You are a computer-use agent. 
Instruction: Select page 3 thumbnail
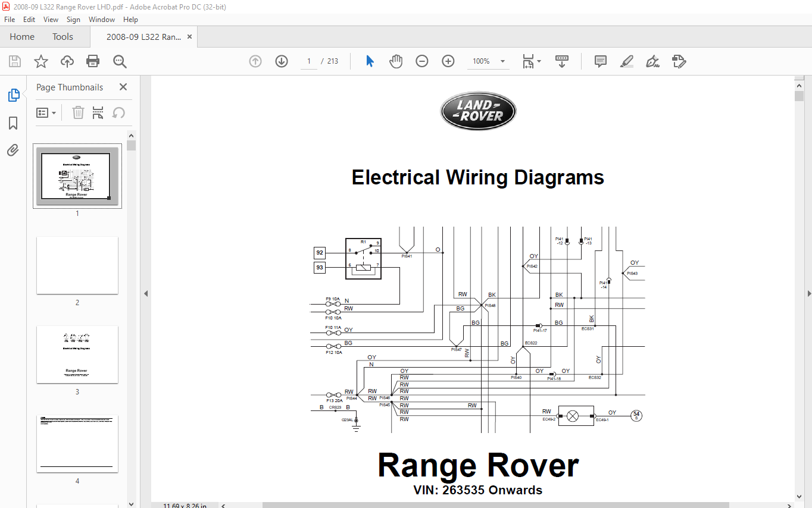pyautogui.click(x=77, y=355)
